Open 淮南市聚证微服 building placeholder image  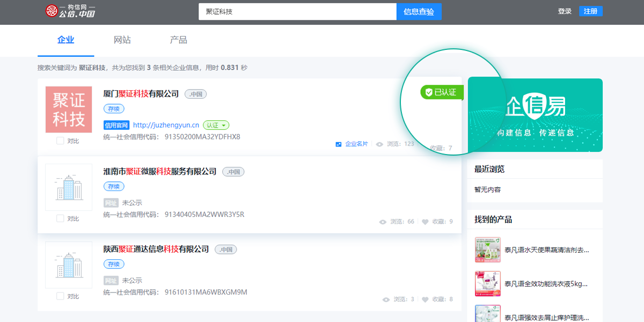coord(69,187)
